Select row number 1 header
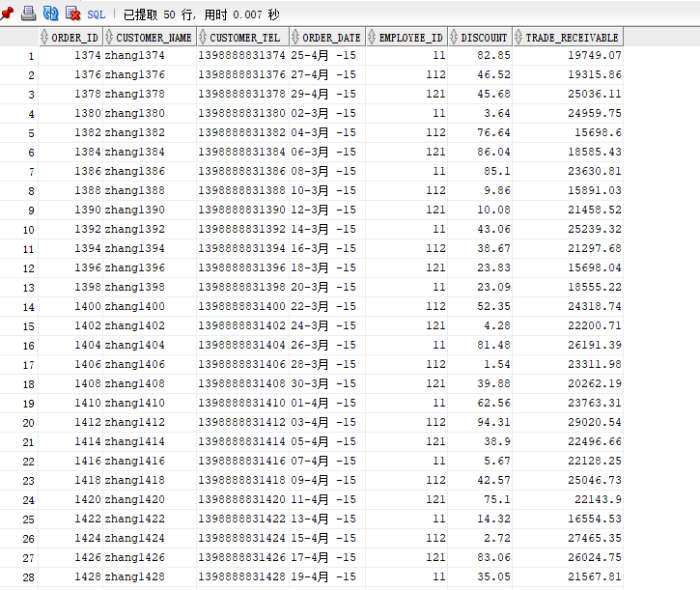 point(19,56)
